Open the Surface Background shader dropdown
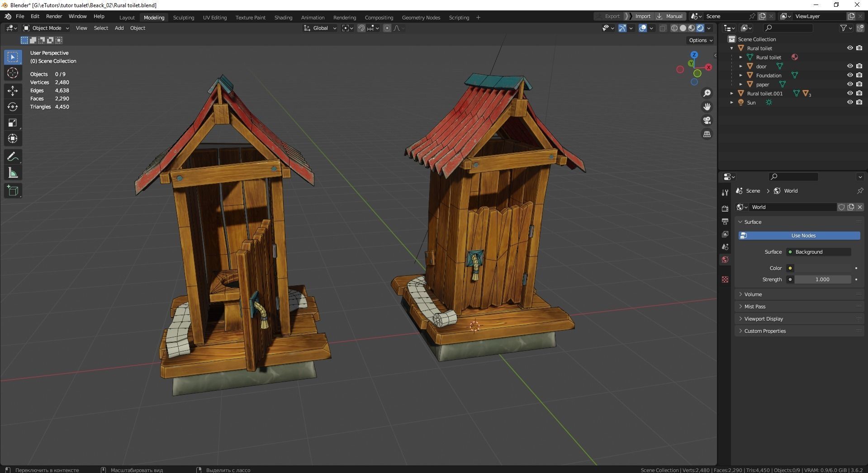868x473 pixels. [x=819, y=252]
